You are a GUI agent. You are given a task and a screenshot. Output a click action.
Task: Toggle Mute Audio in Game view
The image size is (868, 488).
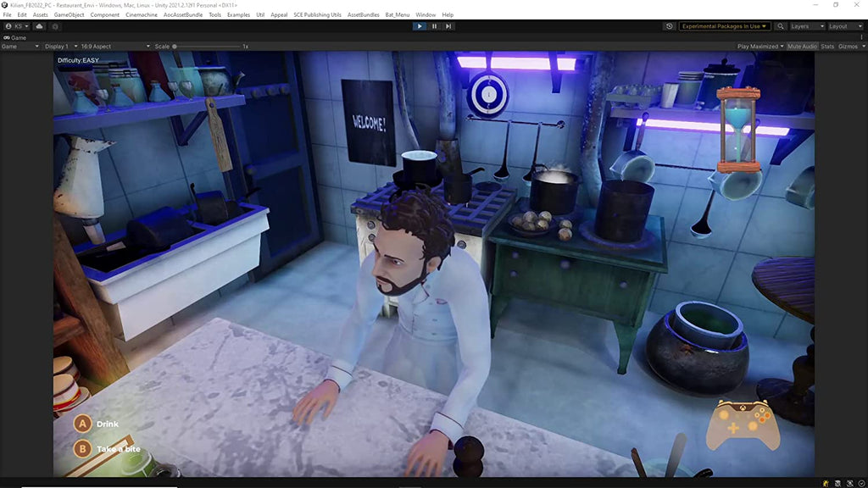pyautogui.click(x=802, y=47)
